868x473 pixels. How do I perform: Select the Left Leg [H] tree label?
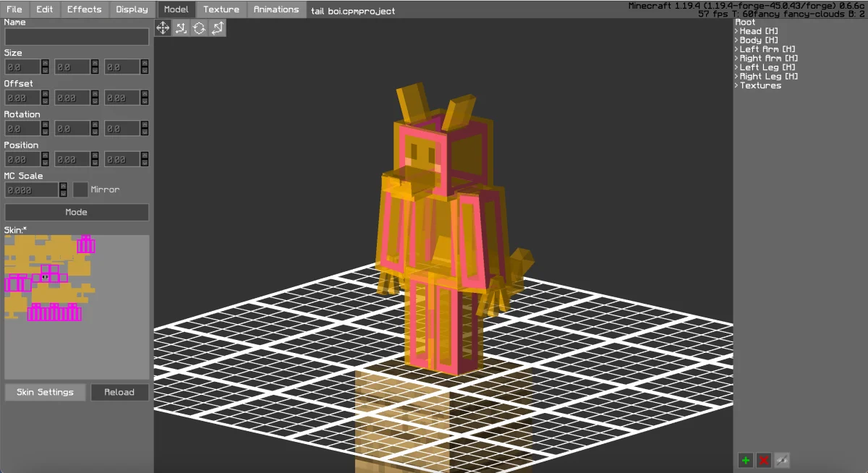(767, 67)
